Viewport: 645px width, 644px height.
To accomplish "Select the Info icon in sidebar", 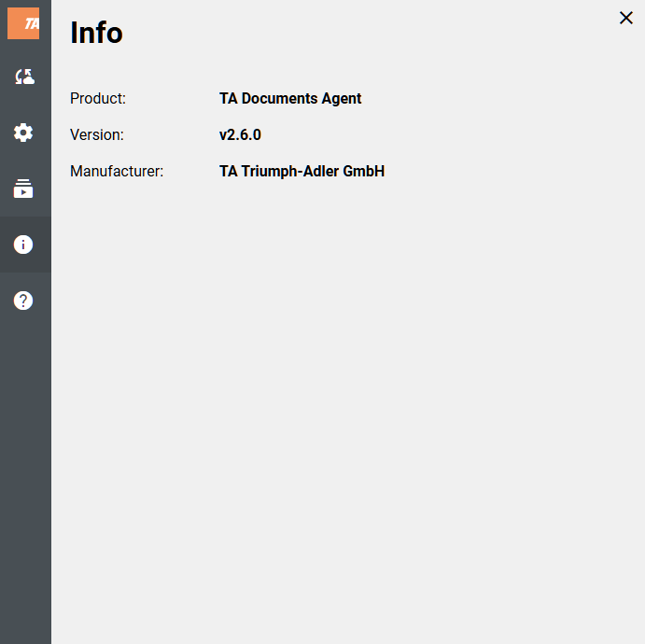I will [x=23, y=245].
